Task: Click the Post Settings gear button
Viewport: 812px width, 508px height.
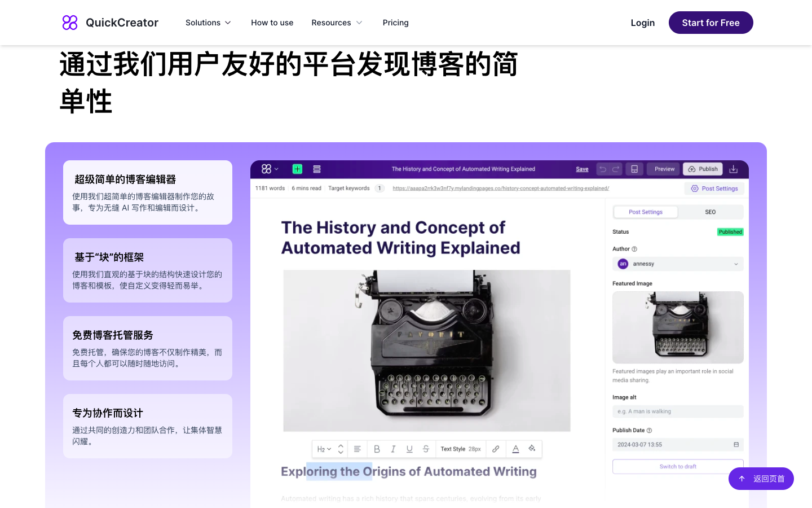Action: tap(714, 189)
